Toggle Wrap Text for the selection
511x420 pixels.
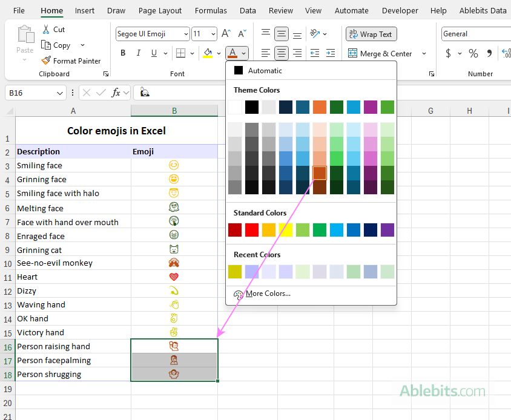[x=371, y=34]
